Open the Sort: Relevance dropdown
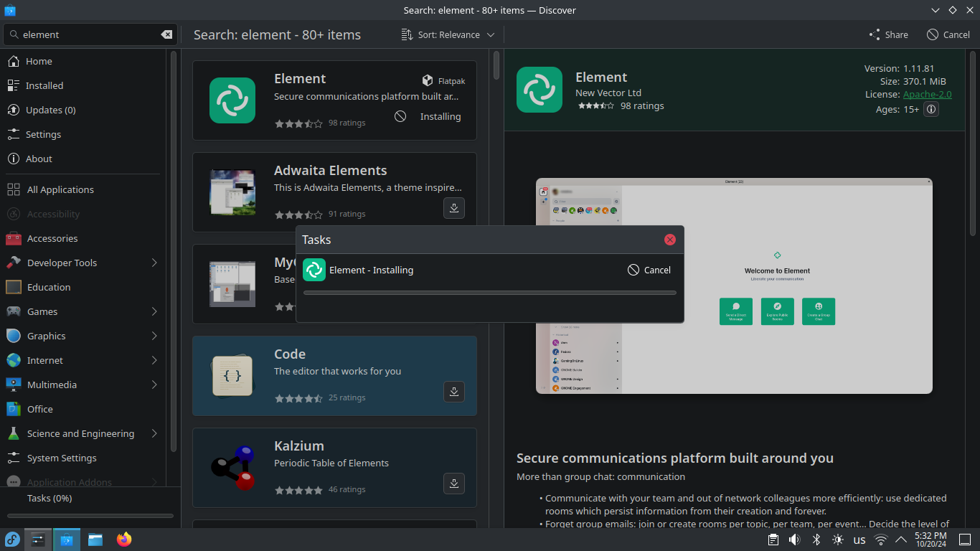 pos(448,34)
